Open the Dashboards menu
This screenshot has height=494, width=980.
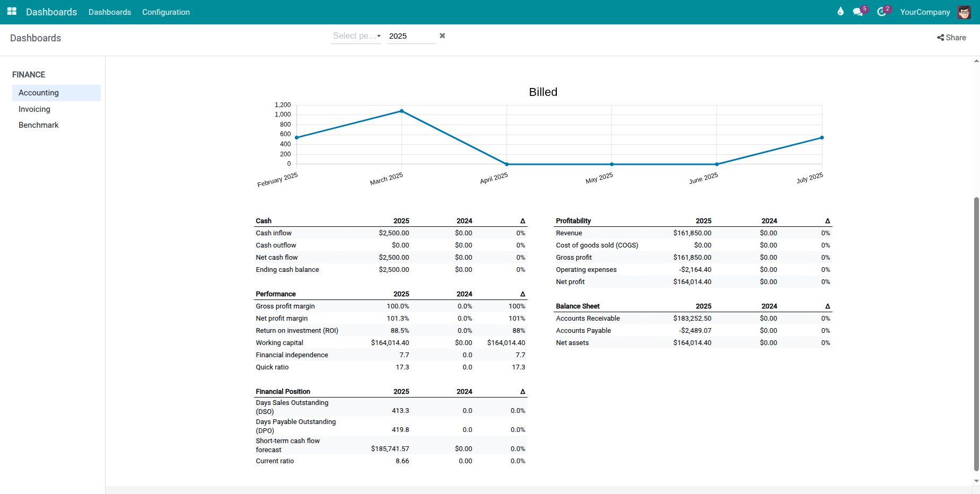(110, 12)
